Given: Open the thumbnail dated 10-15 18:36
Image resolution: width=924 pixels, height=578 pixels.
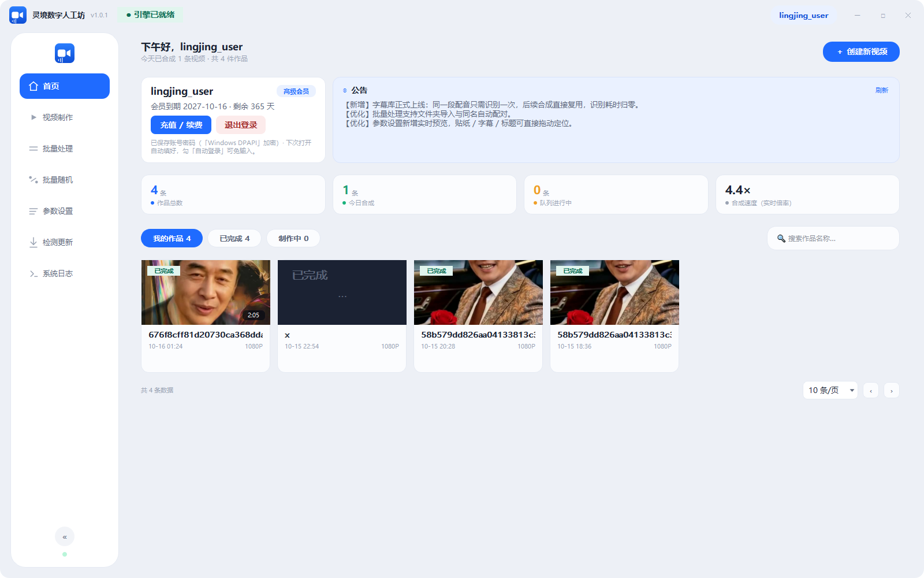Looking at the screenshot, I should click(614, 292).
